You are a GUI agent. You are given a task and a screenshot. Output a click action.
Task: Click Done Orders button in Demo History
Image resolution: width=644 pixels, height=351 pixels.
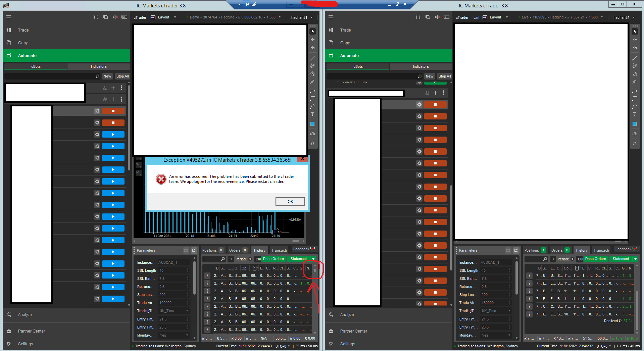point(274,259)
